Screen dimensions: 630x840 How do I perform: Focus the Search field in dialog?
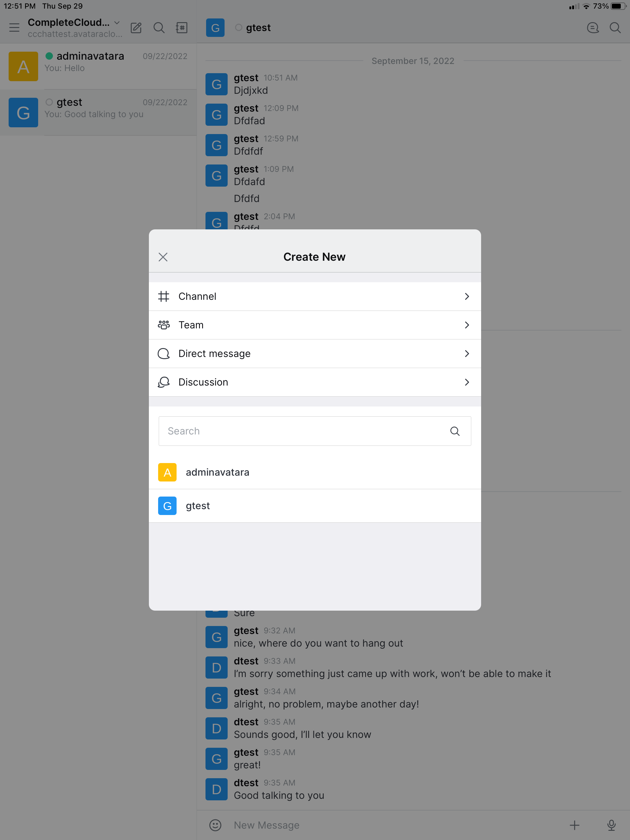pos(315,431)
